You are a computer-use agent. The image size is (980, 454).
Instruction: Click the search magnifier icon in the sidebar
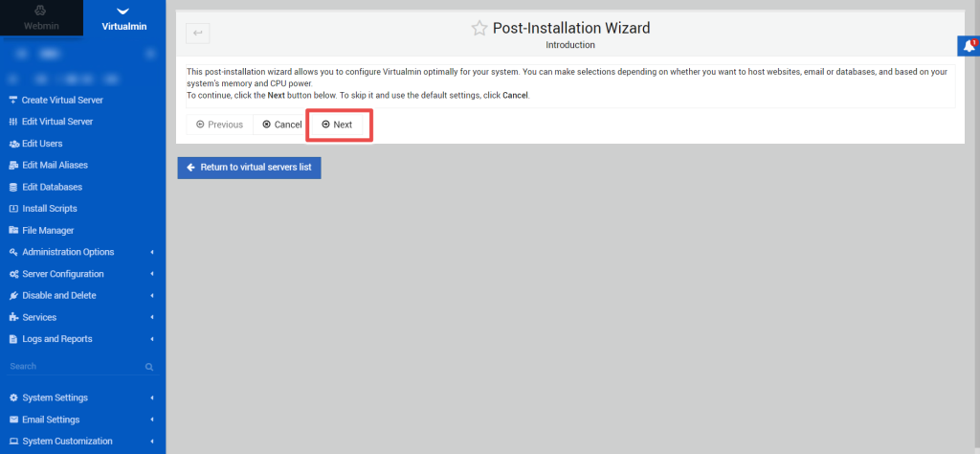tap(149, 367)
